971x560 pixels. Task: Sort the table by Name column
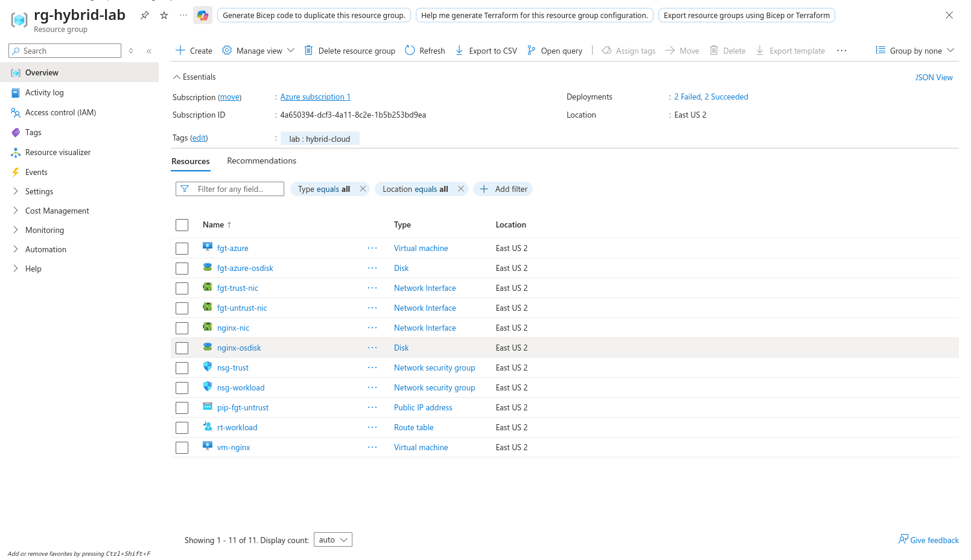[x=217, y=224]
